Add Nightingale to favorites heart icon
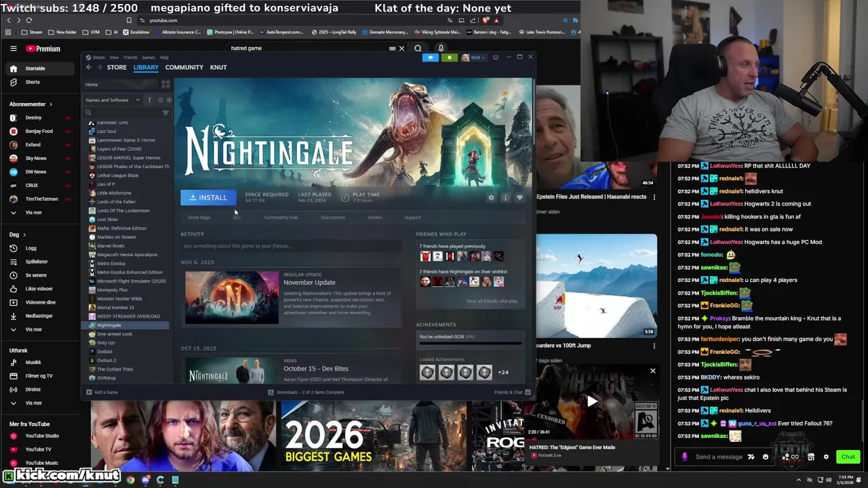868x488 pixels. [x=519, y=198]
